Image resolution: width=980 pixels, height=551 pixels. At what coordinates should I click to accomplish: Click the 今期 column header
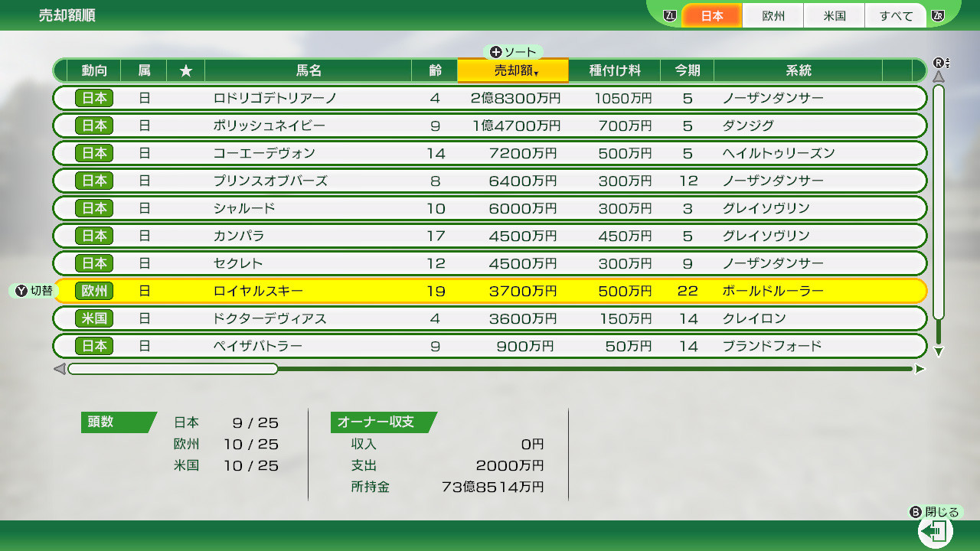[688, 70]
